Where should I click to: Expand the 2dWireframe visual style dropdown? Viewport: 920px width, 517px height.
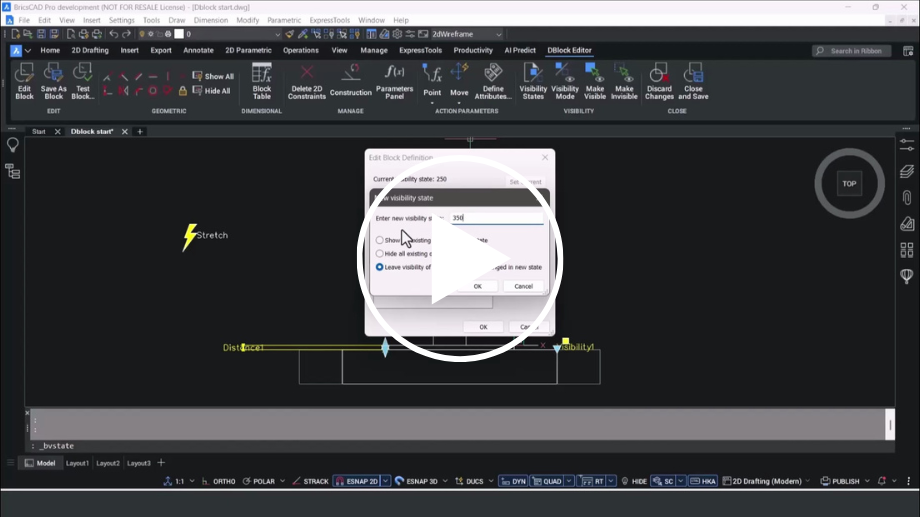(x=499, y=34)
